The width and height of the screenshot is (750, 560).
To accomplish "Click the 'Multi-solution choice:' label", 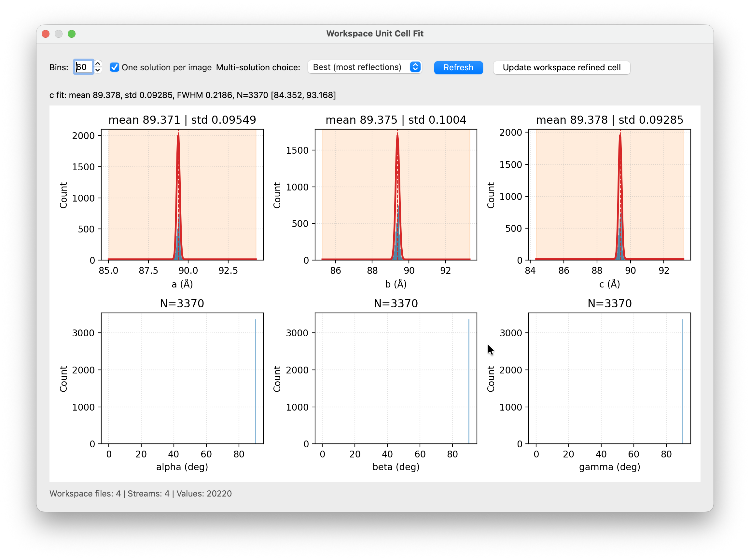I will (x=258, y=67).
